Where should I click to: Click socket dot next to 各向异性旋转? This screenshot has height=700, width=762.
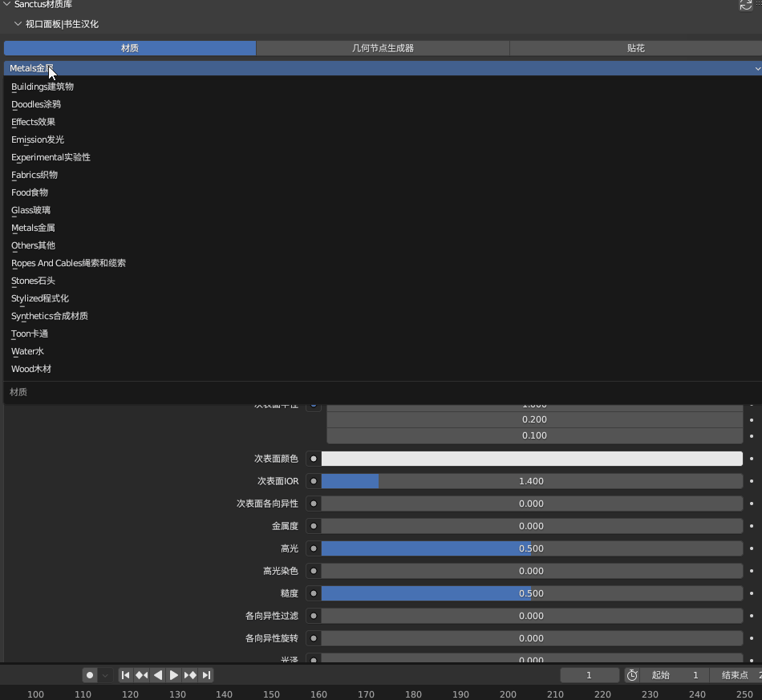pos(314,638)
